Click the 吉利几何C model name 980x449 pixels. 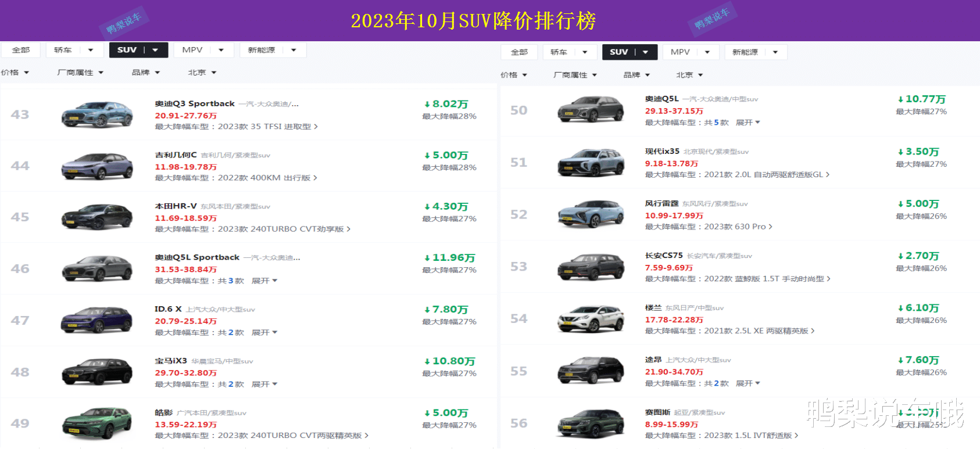pos(176,155)
